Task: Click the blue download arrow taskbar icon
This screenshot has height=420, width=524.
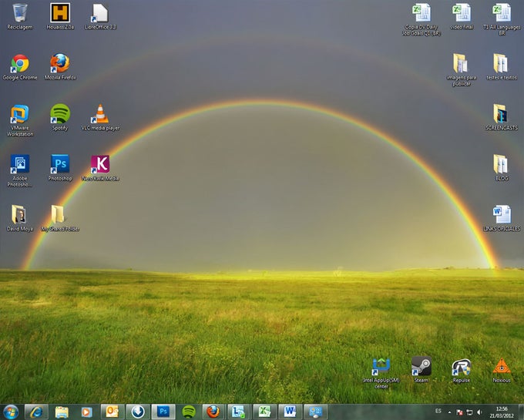Action: pyautogui.click(x=138, y=412)
